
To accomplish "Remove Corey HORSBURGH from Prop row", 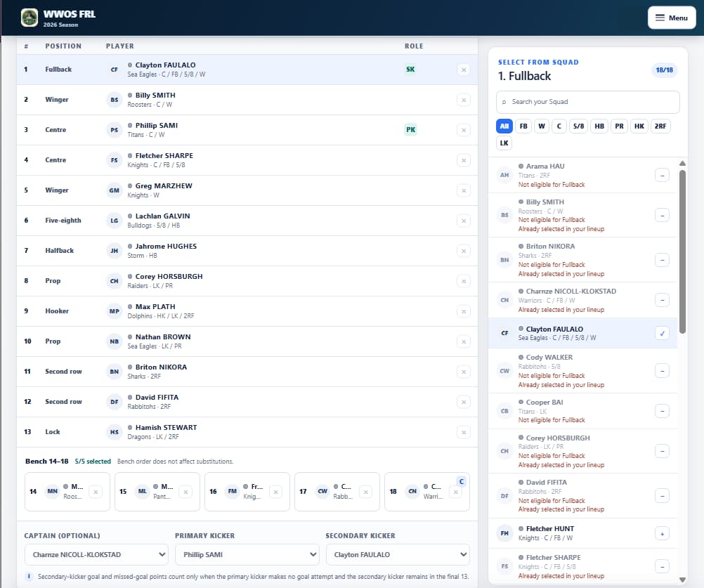I will (x=463, y=281).
